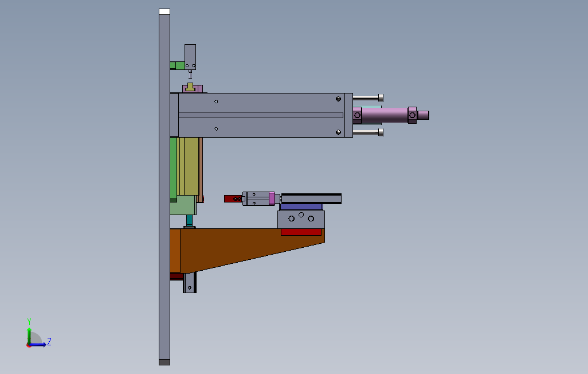Pick the cylinder's right end rod cap

[424, 115]
